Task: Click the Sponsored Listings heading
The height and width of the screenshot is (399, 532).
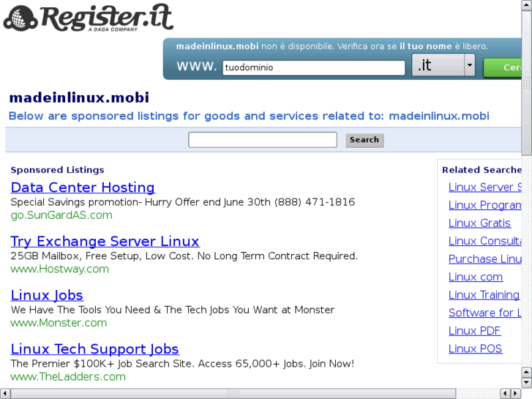Action: point(57,170)
